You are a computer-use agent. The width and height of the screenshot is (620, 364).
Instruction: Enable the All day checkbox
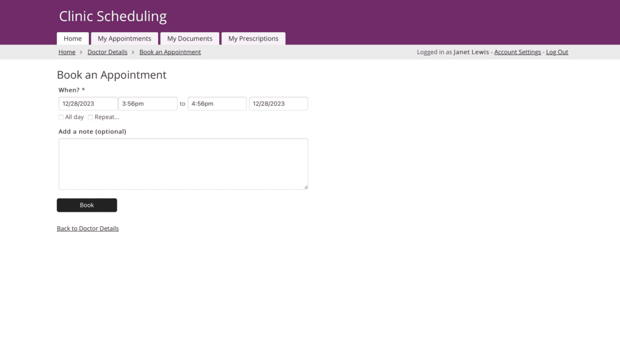[x=61, y=117]
